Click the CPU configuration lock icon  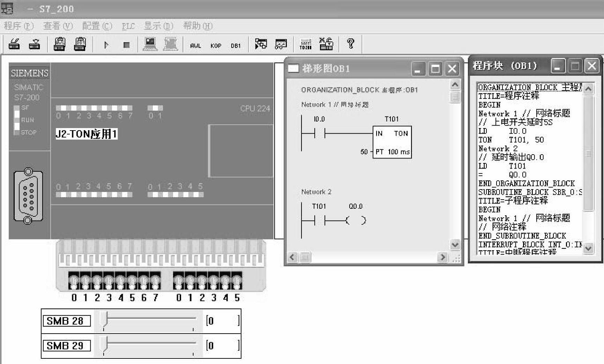pos(326,44)
